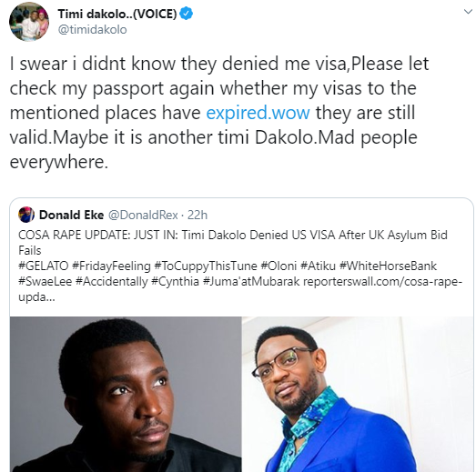
Task: Select the #Oloni hashtag
Action: pyautogui.click(x=279, y=266)
